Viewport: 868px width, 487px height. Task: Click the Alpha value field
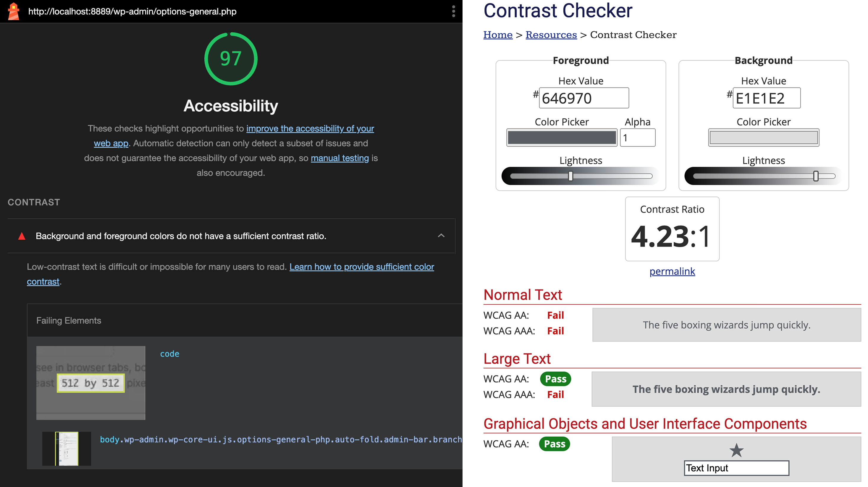point(638,137)
